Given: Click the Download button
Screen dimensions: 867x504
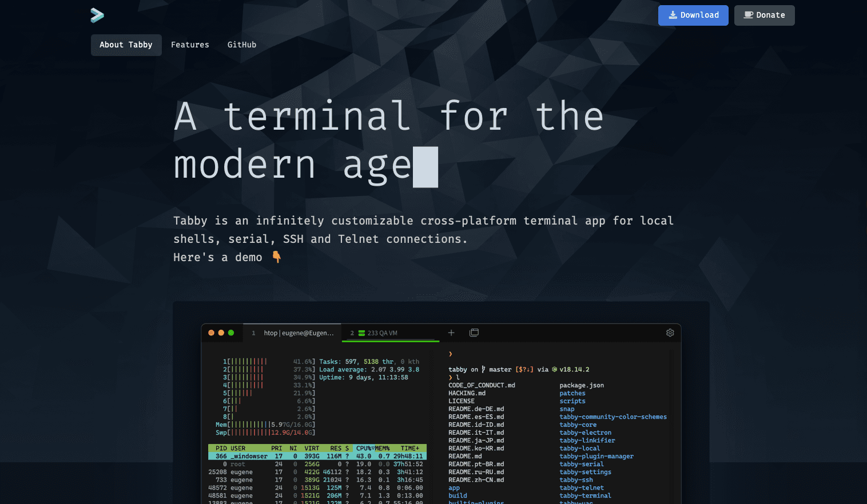Looking at the screenshot, I should point(693,15).
